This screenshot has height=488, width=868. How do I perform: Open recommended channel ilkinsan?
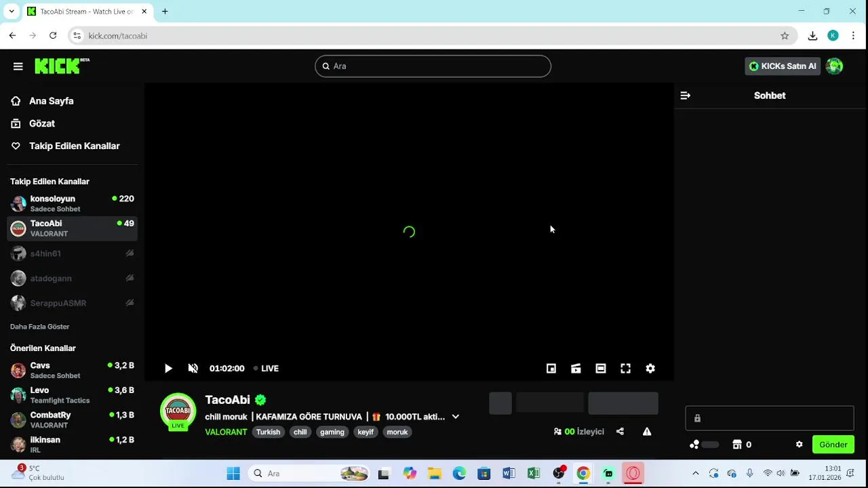[72, 445]
